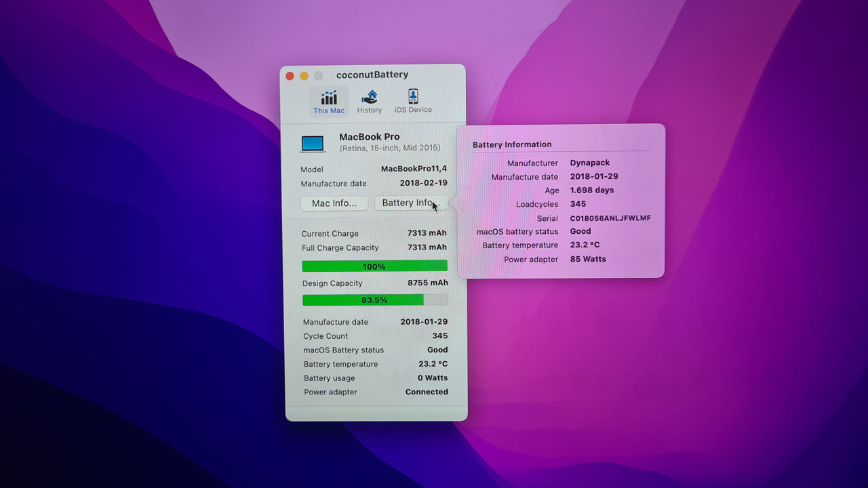The image size is (868, 488).
Task: Click the Design Capacity label
Action: (332, 283)
